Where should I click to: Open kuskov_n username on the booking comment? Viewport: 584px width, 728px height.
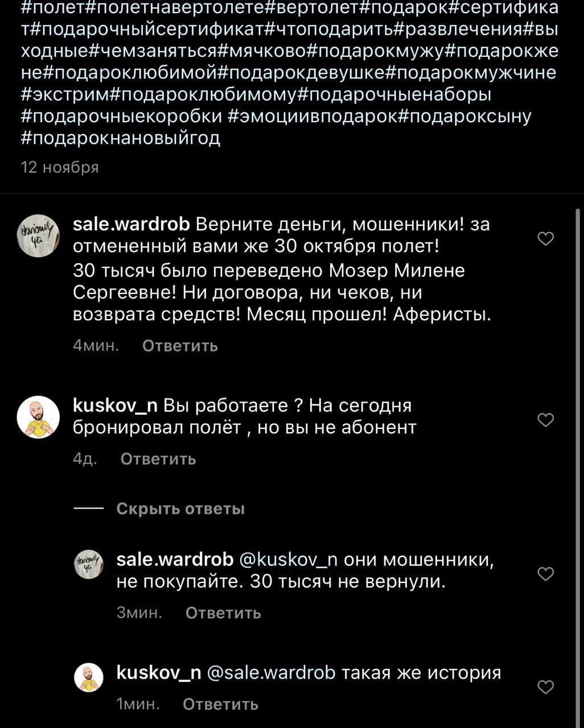point(116,406)
